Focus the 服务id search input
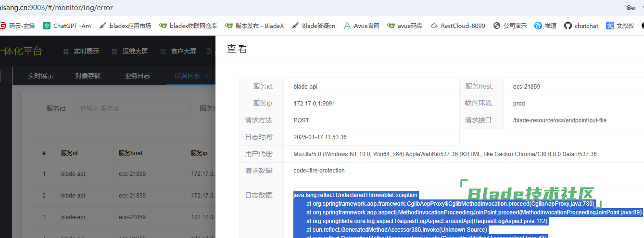This screenshot has width=644, height=238. pyautogui.click(x=131, y=108)
